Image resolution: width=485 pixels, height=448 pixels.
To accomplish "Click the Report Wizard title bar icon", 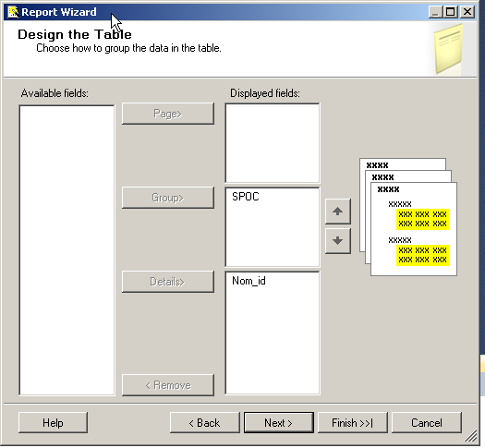I will tap(13, 12).
